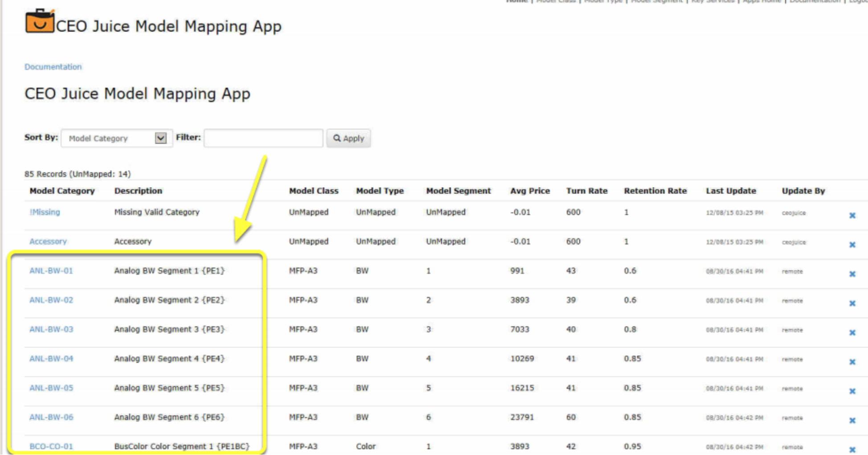Viewport: 868px width, 455px height.
Task: Click the Description column header
Action: click(x=138, y=191)
